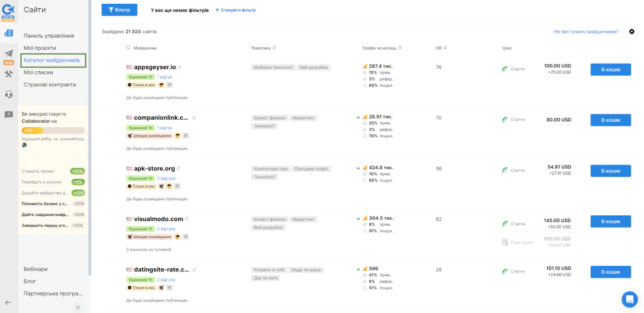Image resolution: width=644 pixels, height=313 pixels.
Task: Click the info icon next to Тематика
Action: click(x=274, y=48)
